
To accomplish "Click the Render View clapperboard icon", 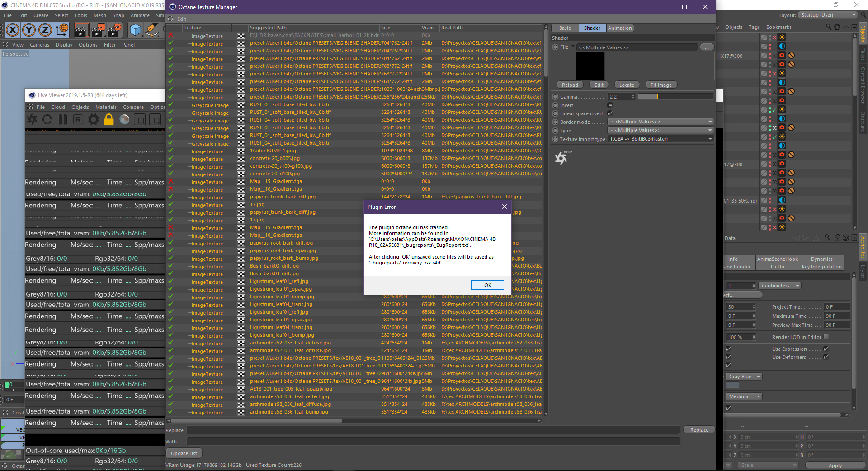I will (81, 30).
